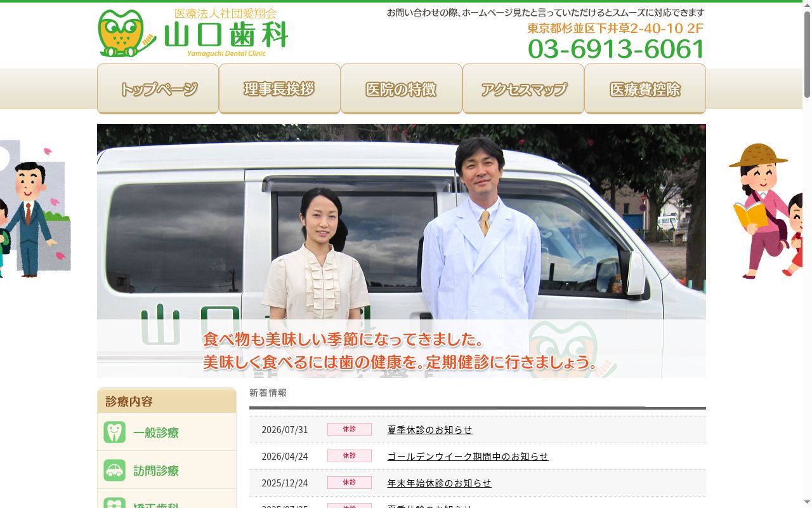Screen dimensions: 812x508
Task: Click the phone number 03-6913-6061
Action: pos(617,49)
